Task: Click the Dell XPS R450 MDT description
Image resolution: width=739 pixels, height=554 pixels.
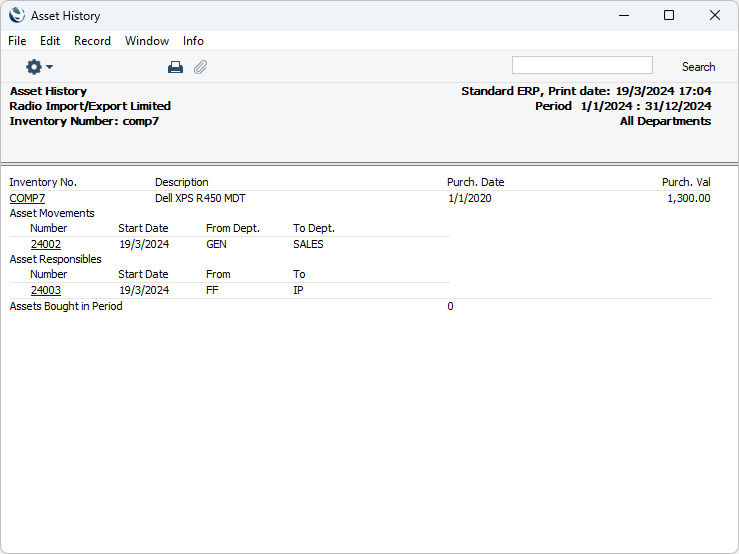Action: pyautogui.click(x=199, y=198)
